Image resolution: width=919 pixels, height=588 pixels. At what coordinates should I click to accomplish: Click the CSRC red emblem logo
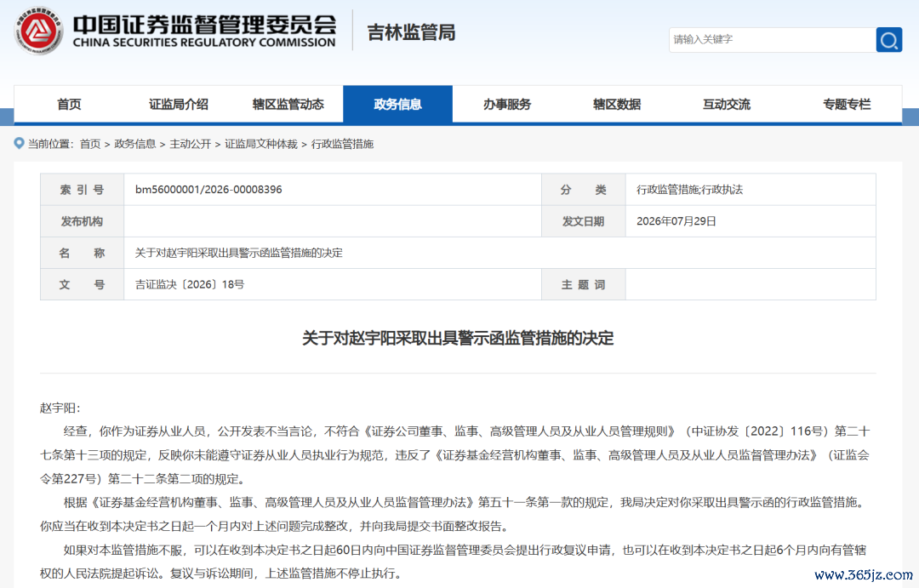click(38, 31)
